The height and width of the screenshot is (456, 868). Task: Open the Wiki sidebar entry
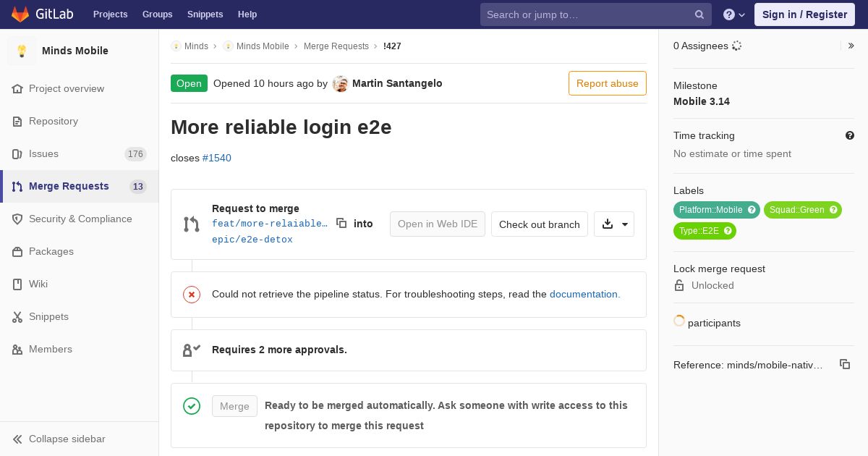80,284
